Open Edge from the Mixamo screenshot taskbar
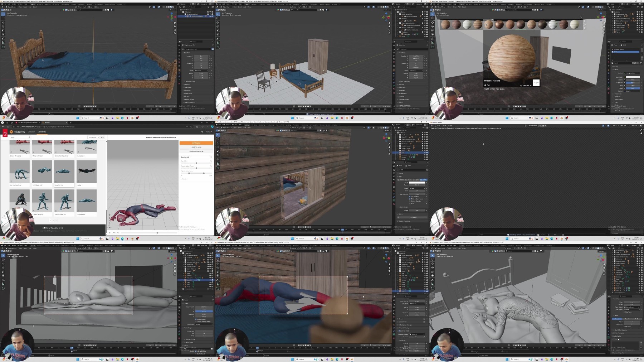The image size is (644, 362). [122, 238]
